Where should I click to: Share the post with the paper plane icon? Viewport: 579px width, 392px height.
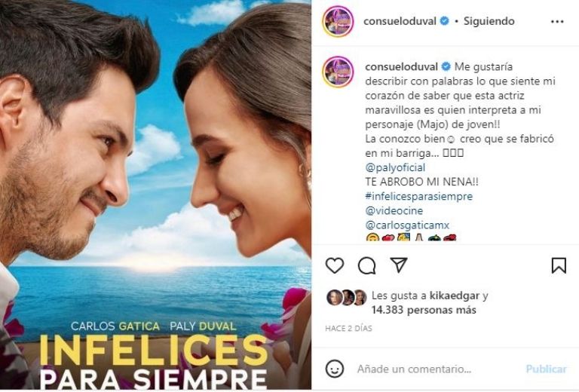399,265
